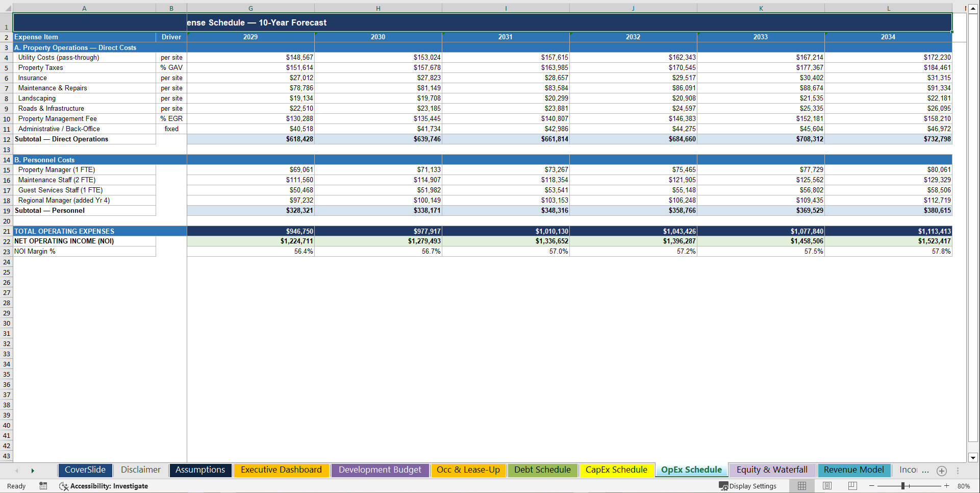Run the Accessibility checker icon

coord(64,486)
